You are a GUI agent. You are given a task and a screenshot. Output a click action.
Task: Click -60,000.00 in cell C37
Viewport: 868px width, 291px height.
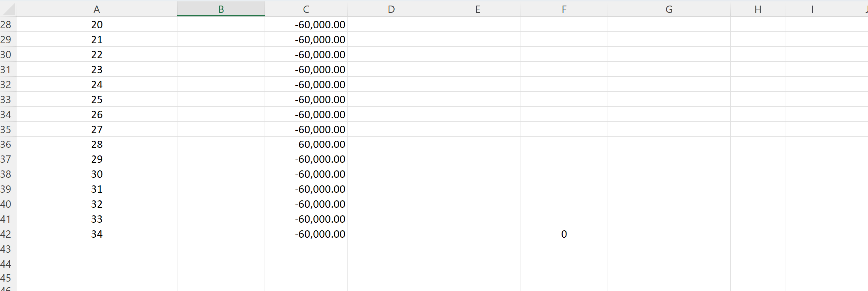pos(306,159)
